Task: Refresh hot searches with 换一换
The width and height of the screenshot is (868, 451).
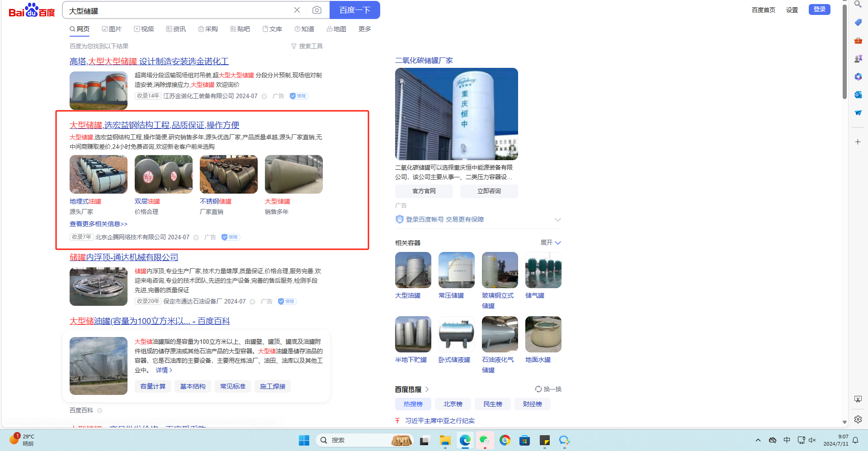Action: click(x=548, y=389)
